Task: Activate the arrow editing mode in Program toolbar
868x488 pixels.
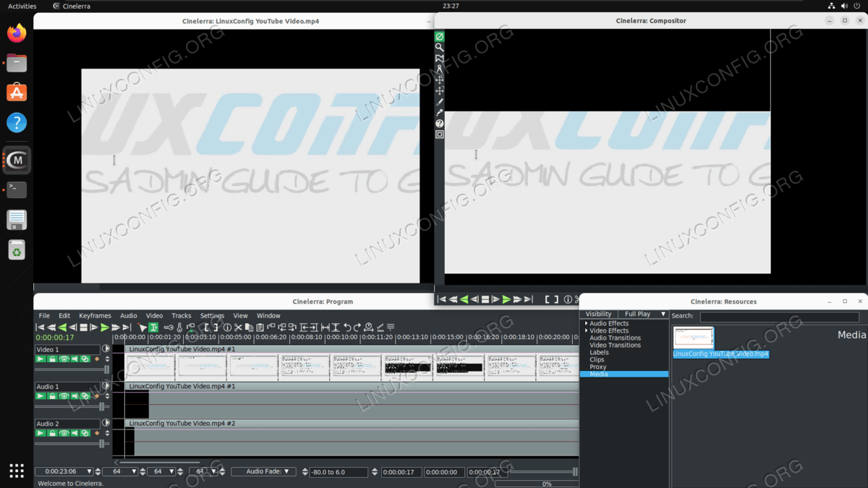Action: pos(142,328)
